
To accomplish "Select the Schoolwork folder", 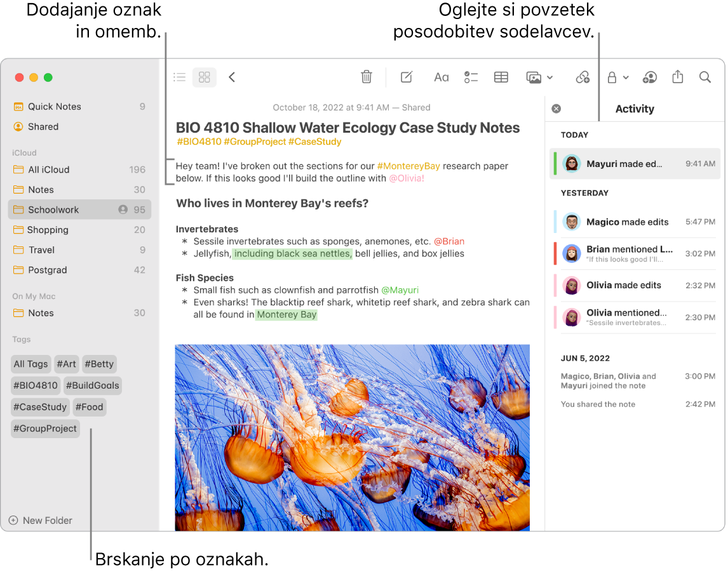I will tap(79, 210).
